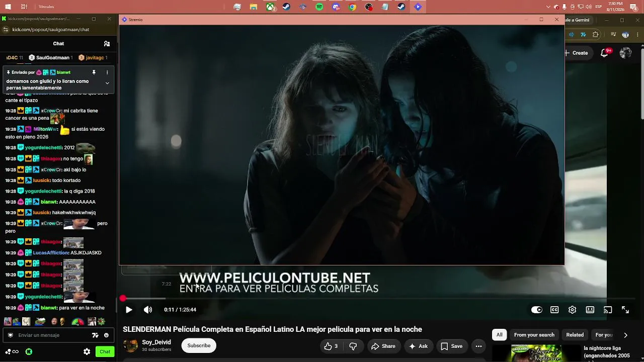Open the Soy_Deivid channel avatar

click(130, 345)
